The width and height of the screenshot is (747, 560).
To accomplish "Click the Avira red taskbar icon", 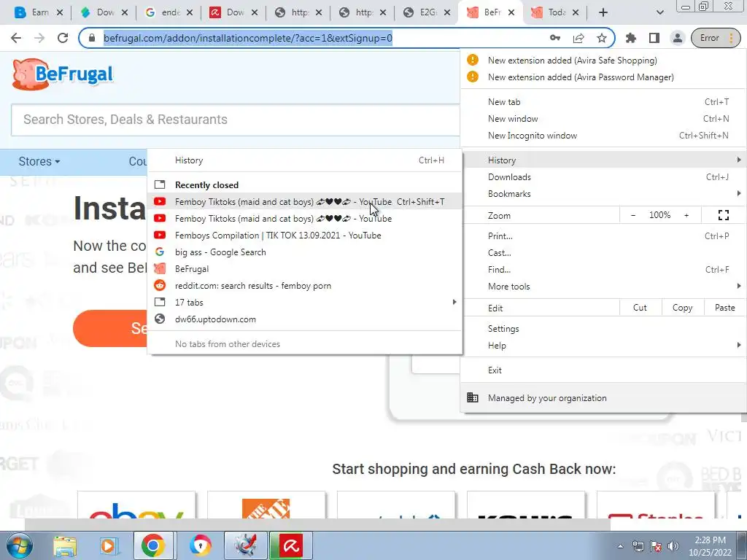I will pyautogui.click(x=291, y=545).
